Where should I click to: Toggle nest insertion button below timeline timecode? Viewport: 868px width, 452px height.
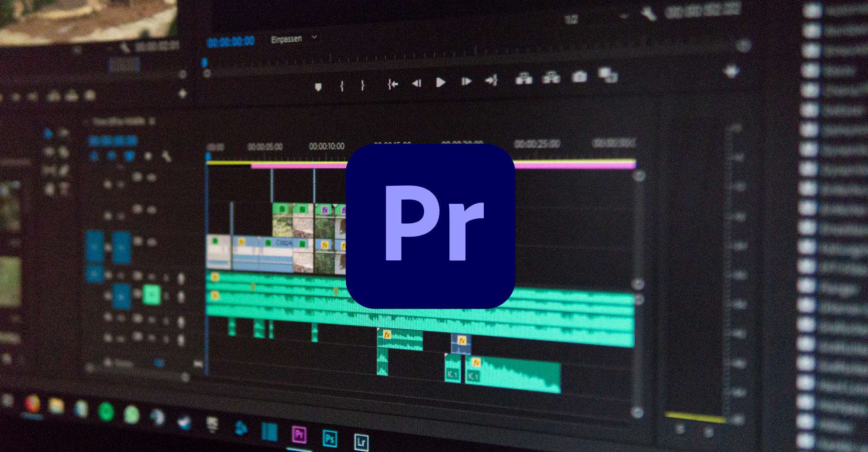[x=94, y=156]
